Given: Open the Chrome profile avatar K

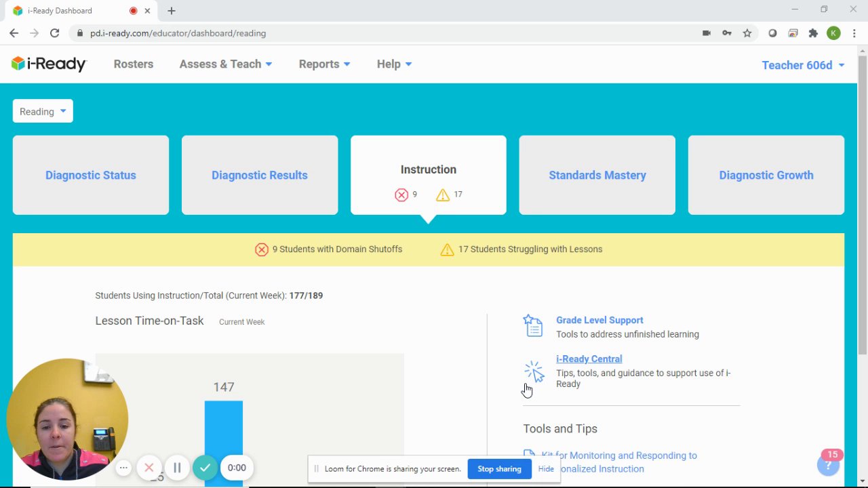Looking at the screenshot, I should (833, 33).
